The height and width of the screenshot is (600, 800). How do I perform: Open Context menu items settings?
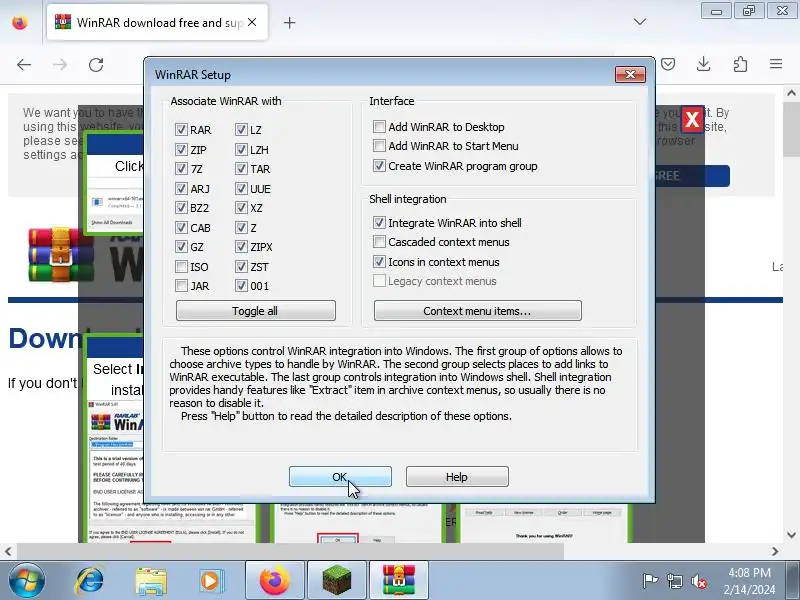478,311
